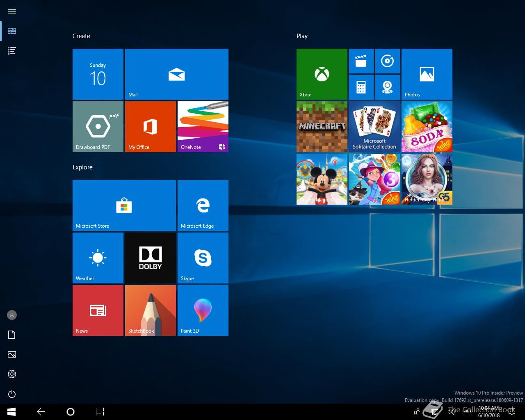525x420 pixels.
Task: Expand the Start hamburger menu
Action: 12,11
